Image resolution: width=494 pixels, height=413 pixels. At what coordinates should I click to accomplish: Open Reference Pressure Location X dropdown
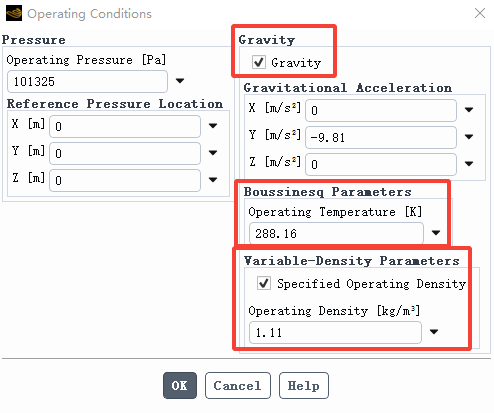tap(213, 126)
